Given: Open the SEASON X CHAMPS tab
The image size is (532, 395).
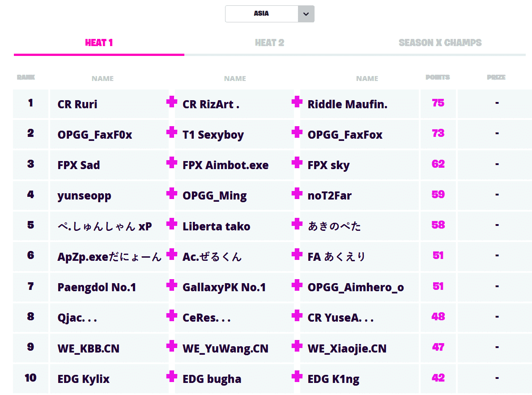Looking at the screenshot, I should pos(440,43).
